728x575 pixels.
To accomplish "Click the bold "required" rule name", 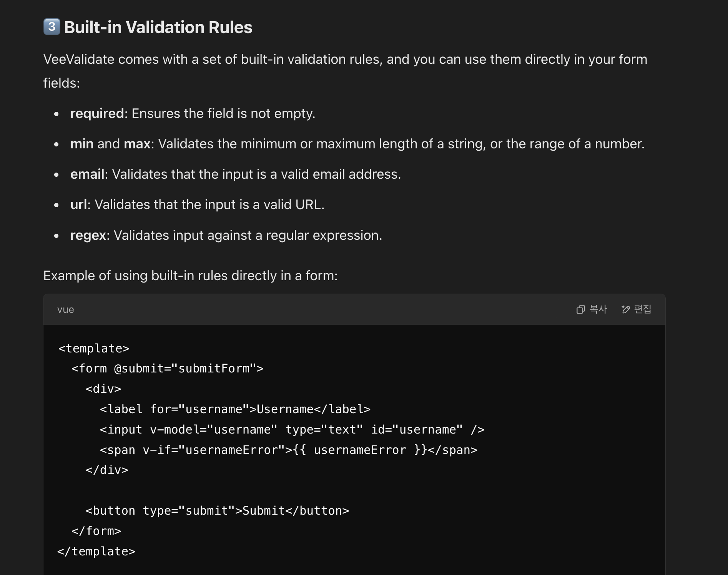I will [x=97, y=114].
